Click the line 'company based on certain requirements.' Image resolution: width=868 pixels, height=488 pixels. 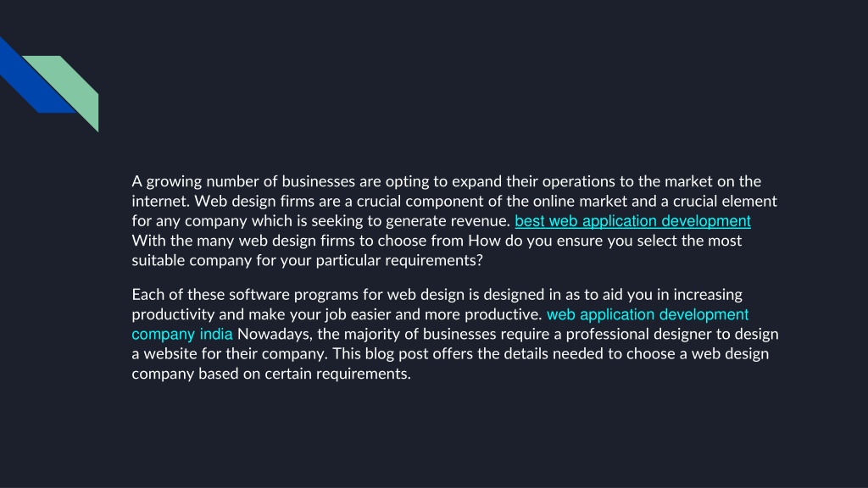pyautogui.click(x=271, y=374)
